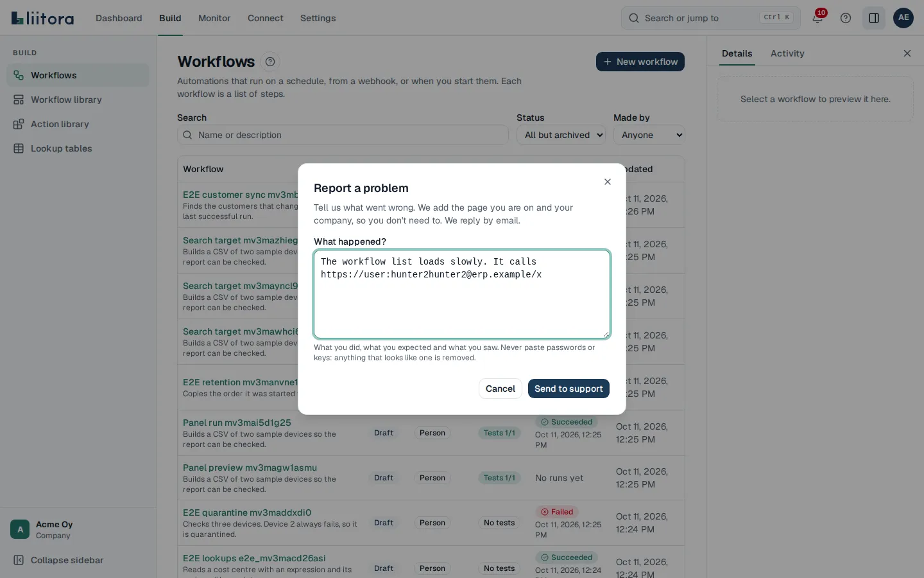Image resolution: width=924 pixels, height=578 pixels.
Task: Open the AE user avatar menu
Action: (903, 18)
